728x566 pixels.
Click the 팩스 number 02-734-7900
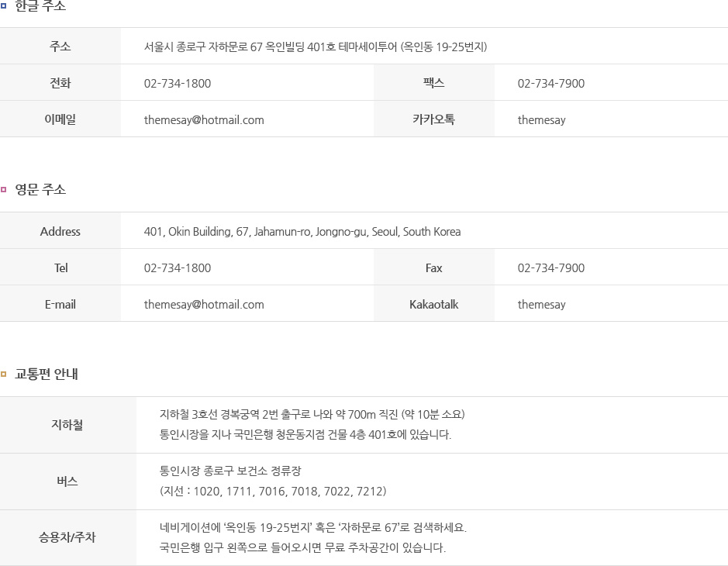coord(551,84)
